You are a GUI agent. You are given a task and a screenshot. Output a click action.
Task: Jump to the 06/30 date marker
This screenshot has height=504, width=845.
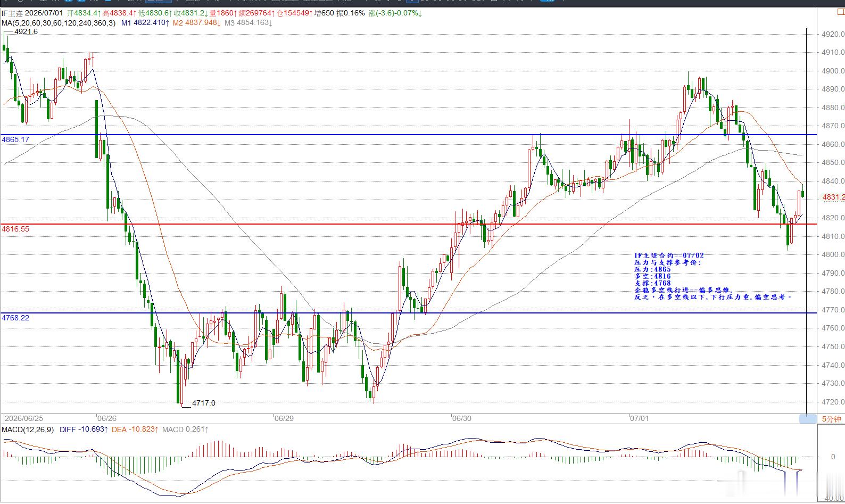[461, 418]
